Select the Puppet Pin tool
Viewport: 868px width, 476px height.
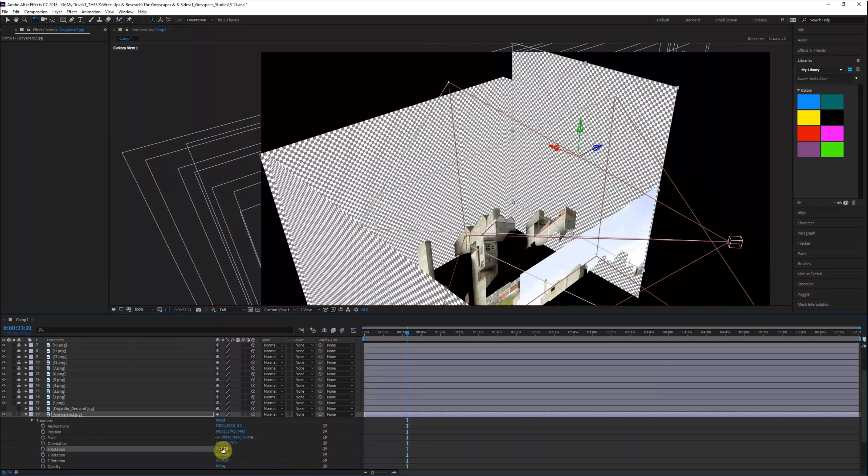click(129, 20)
